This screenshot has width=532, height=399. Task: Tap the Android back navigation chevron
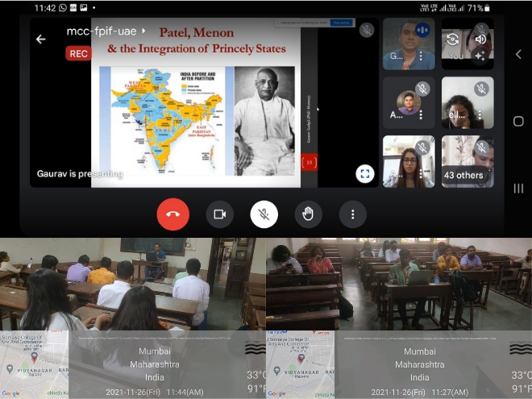coord(518,54)
